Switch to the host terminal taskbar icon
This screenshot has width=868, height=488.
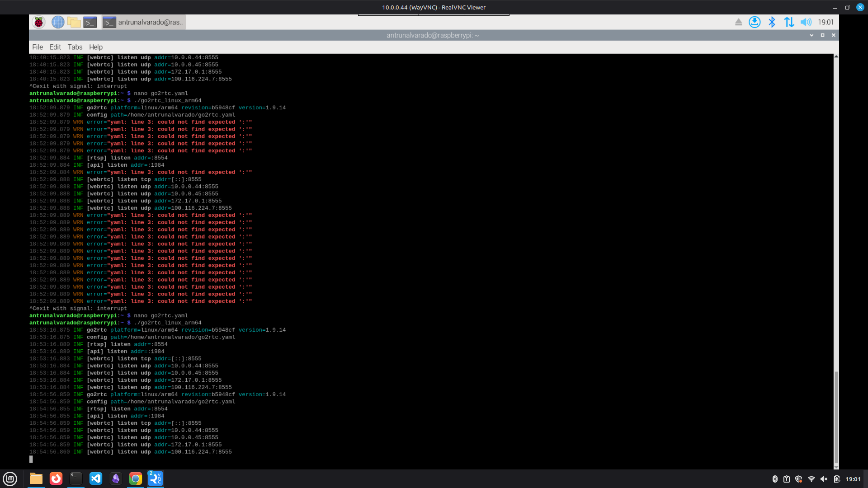[x=76, y=479]
